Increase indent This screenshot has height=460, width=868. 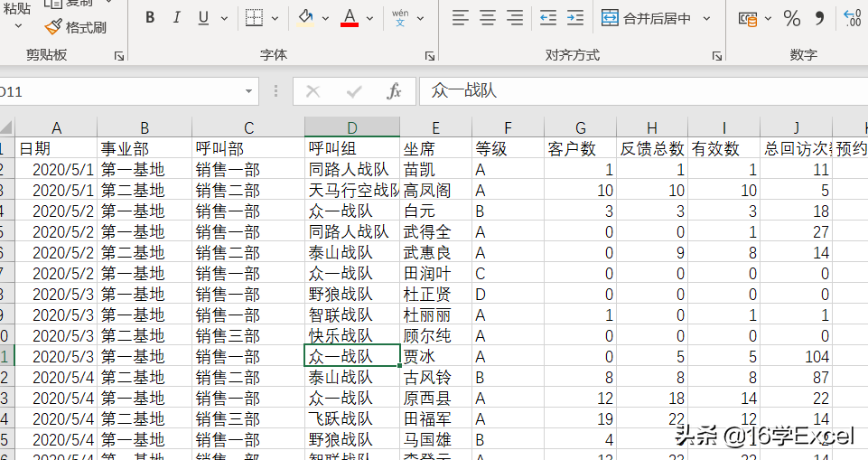coord(575,18)
